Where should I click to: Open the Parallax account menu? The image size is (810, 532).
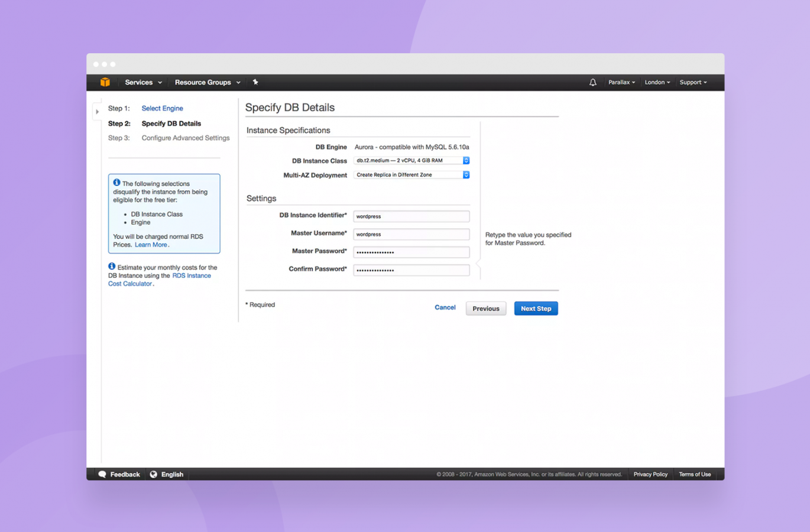coord(621,83)
